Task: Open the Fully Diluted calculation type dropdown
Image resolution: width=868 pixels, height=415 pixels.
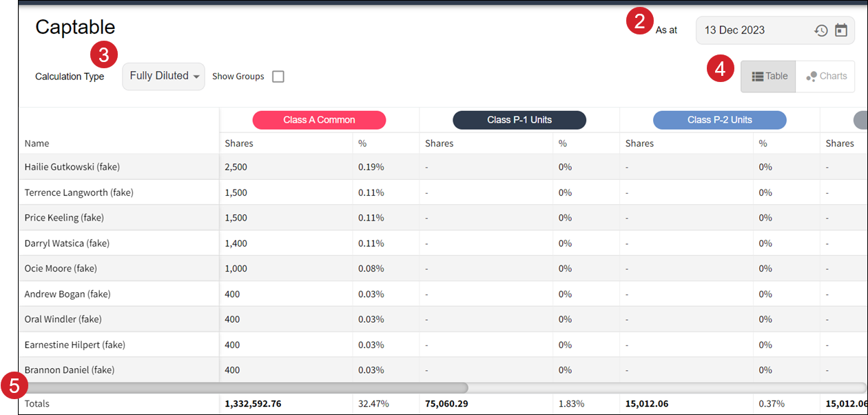Action: tap(164, 76)
